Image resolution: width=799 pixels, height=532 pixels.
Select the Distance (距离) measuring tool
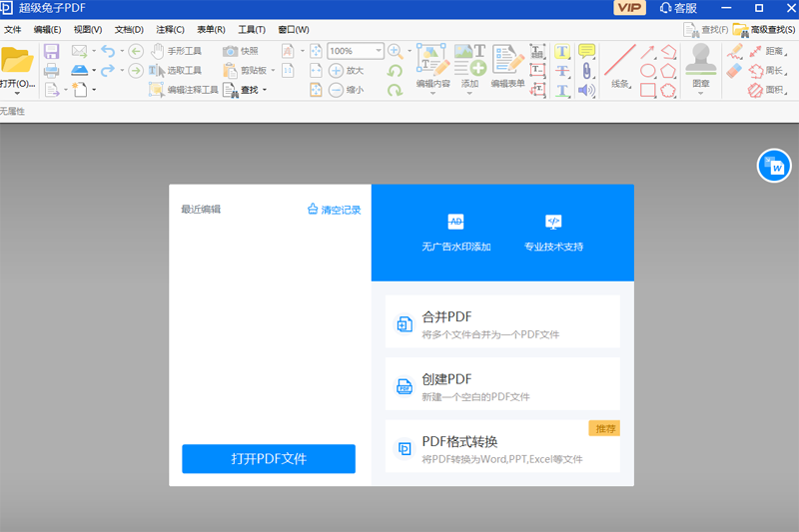click(x=765, y=51)
